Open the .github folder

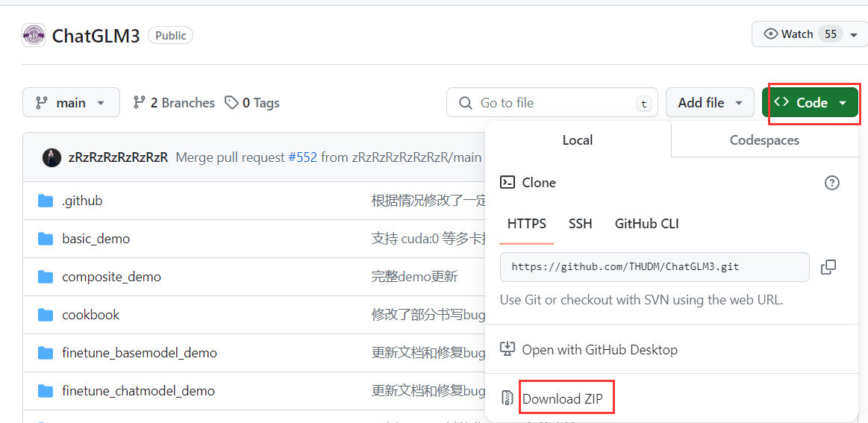82,201
